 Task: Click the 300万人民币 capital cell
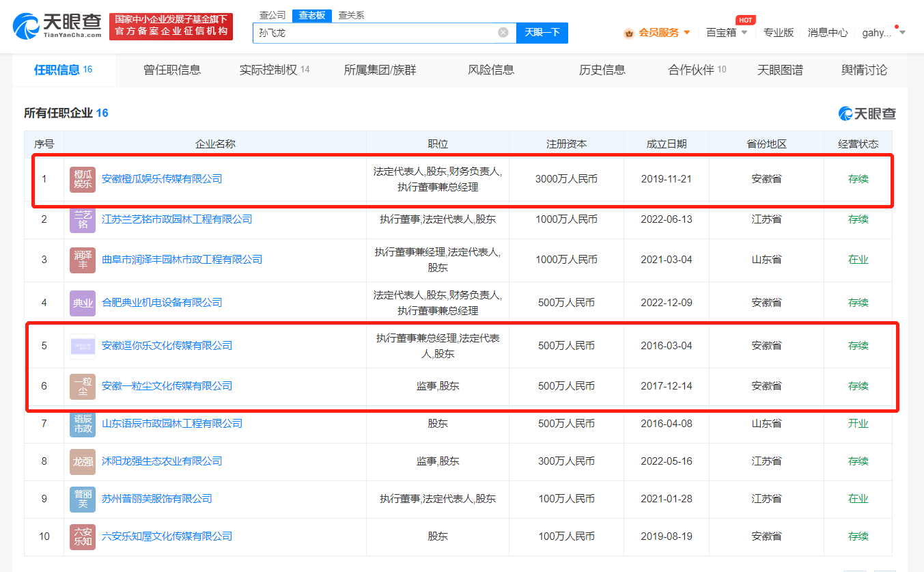pyautogui.click(x=566, y=461)
